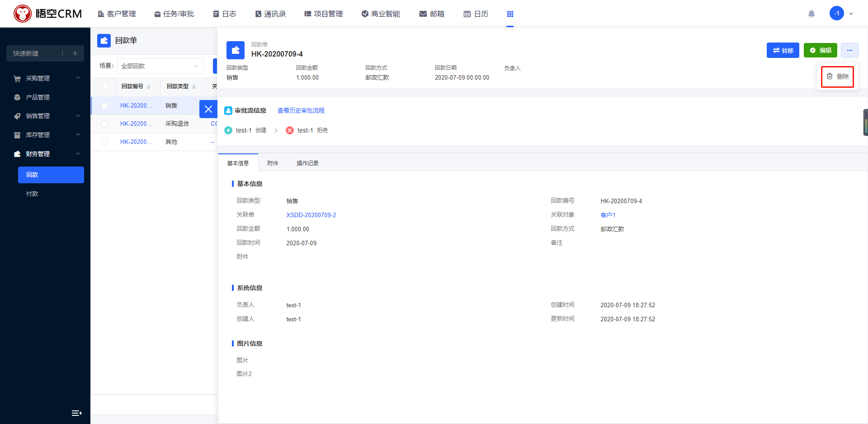Open 产品管理 in sidebar
Viewport: 868px width, 424px height.
(45, 97)
